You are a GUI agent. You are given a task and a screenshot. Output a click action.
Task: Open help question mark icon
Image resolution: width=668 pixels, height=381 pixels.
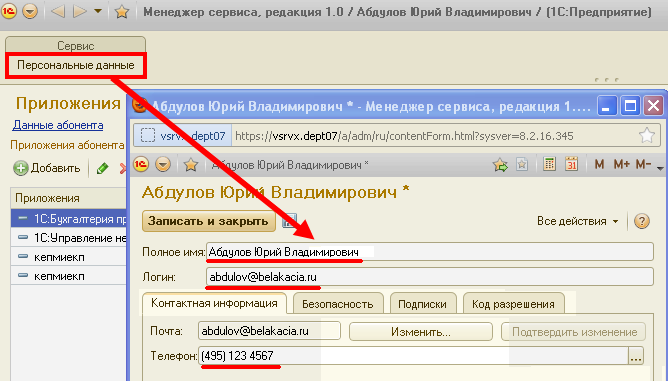coord(642,221)
